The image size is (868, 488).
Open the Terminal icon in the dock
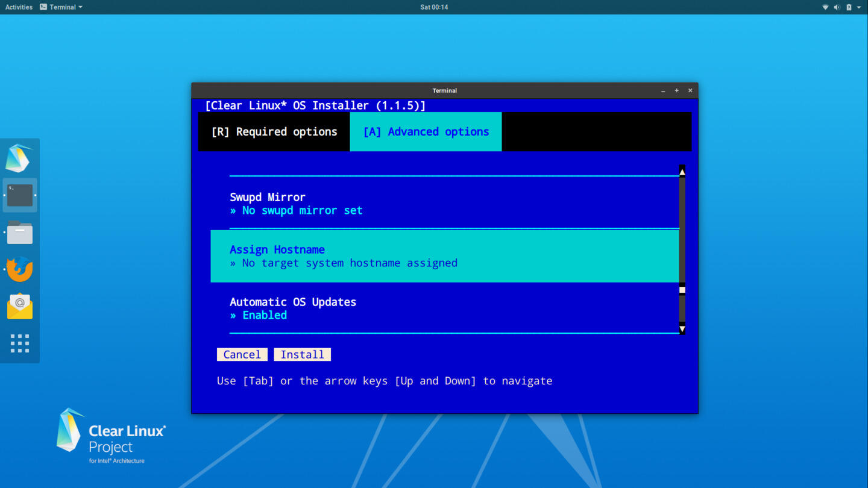click(19, 195)
